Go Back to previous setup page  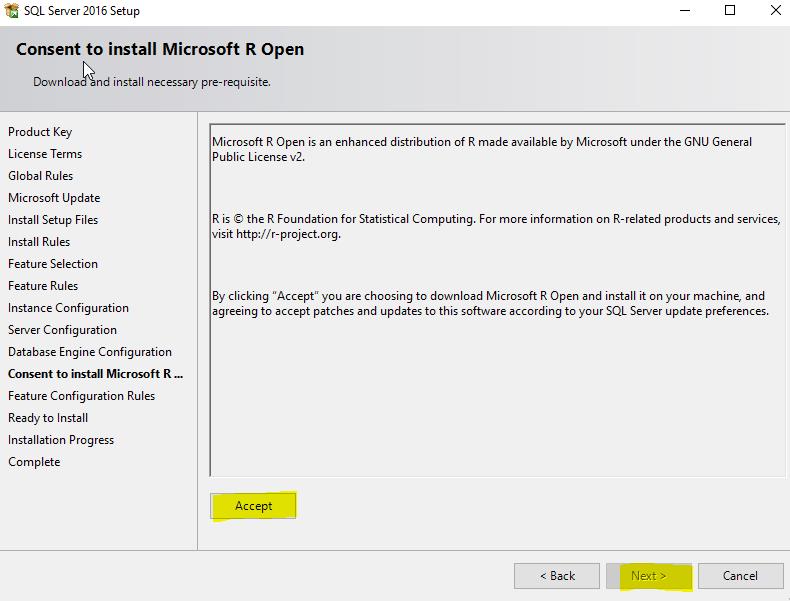[x=557, y=576]
